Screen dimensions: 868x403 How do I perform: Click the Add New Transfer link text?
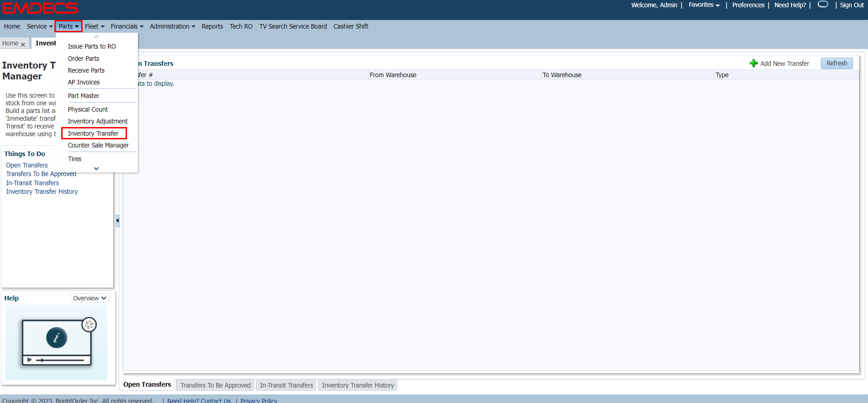(x=785, y=64)
